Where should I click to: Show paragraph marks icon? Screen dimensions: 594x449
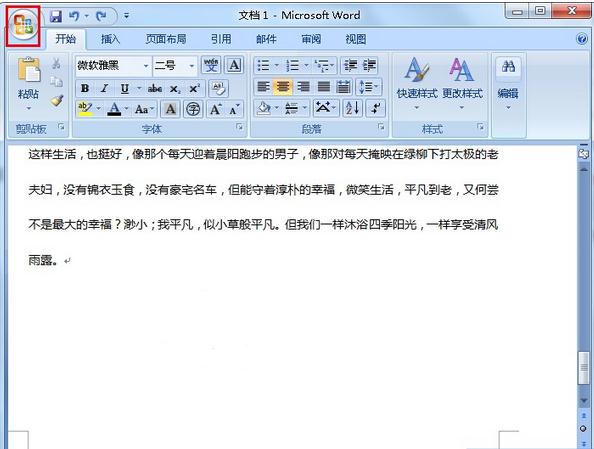point(375,108)
